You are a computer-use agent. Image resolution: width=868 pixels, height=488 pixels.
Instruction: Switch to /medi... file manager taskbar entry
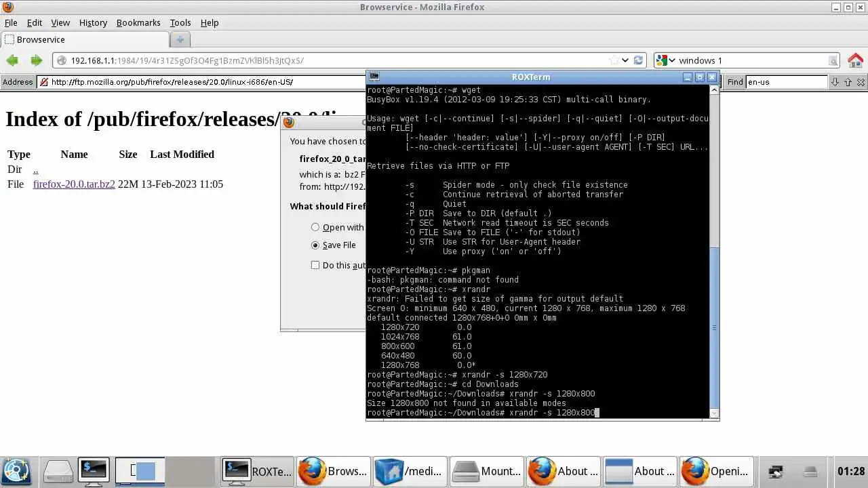[x=410, y=471]
